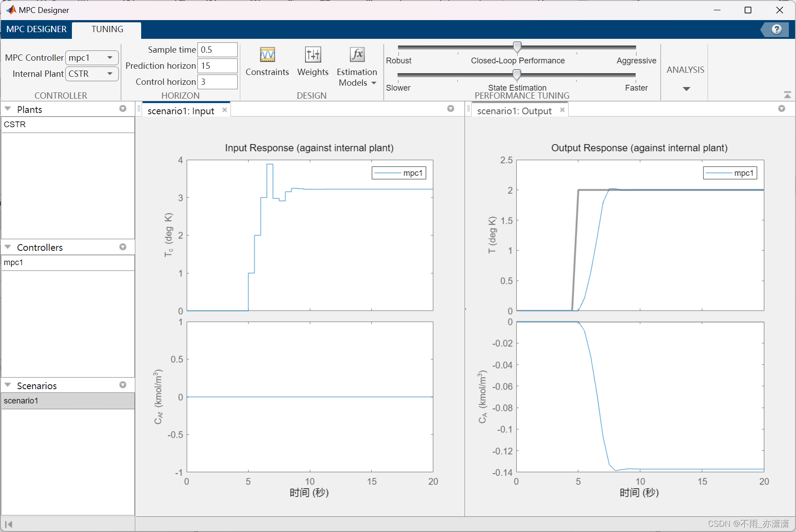Maximize the MPC Designer window
The height and width of the screenshot is (532, 796).
click(748, 10)
